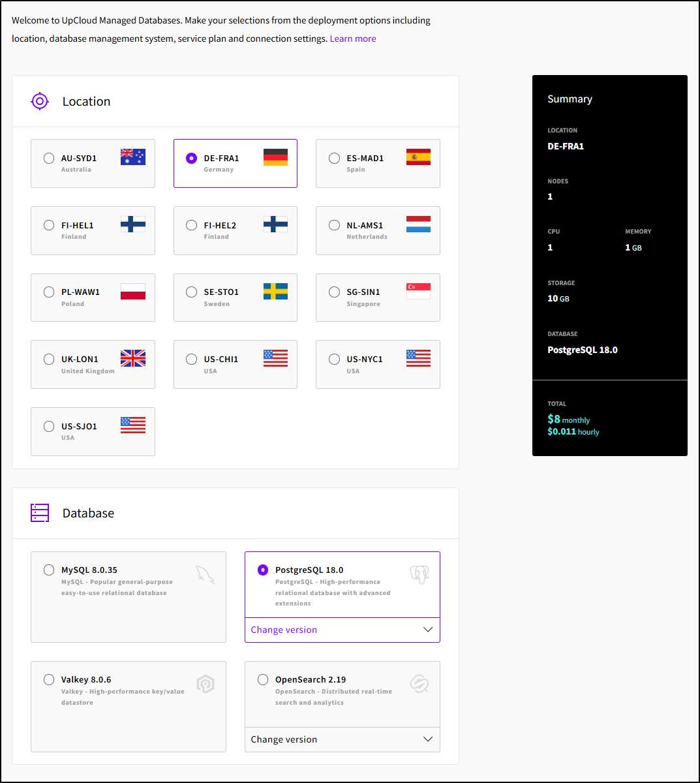The height and width of the screenshot is (783, 700).
Task: Click the Valkey hexagon logo icon
Action: click(x=205, y=684)
